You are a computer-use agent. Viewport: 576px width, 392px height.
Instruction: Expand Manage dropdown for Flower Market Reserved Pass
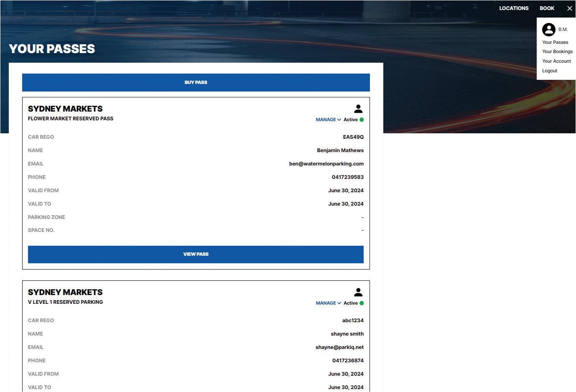click(x=329, y=120)
